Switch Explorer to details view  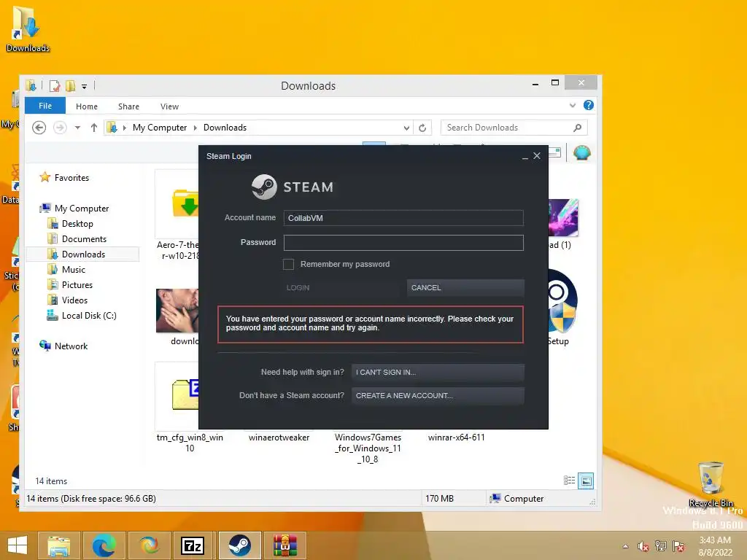[569, 481]
